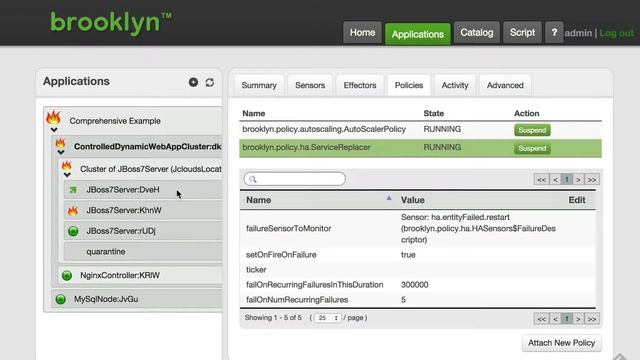The image size is (640, 360).
Task: Click the fire icon of Comprehensive Example
Action: [x=53, y=118]
